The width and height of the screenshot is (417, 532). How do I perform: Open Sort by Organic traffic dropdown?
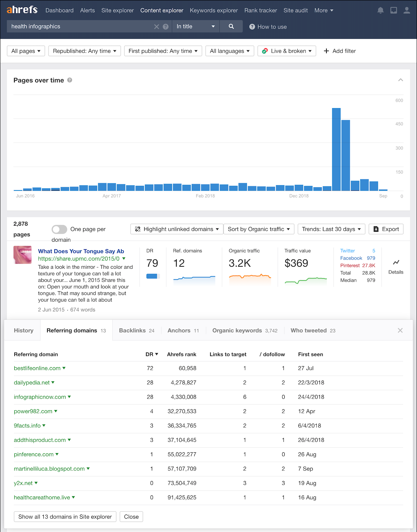pyautogui.click(x=259, y=229)
